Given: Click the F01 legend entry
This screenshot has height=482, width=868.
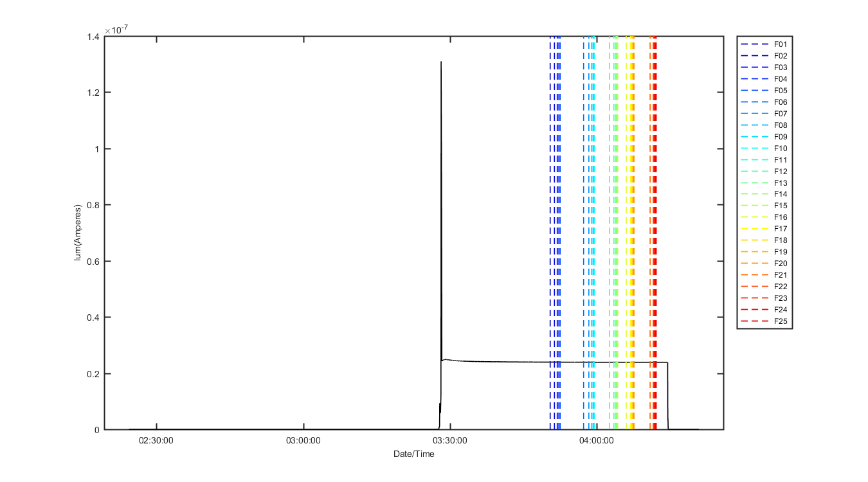Looking at the screenshot, I should pos(764,44).
